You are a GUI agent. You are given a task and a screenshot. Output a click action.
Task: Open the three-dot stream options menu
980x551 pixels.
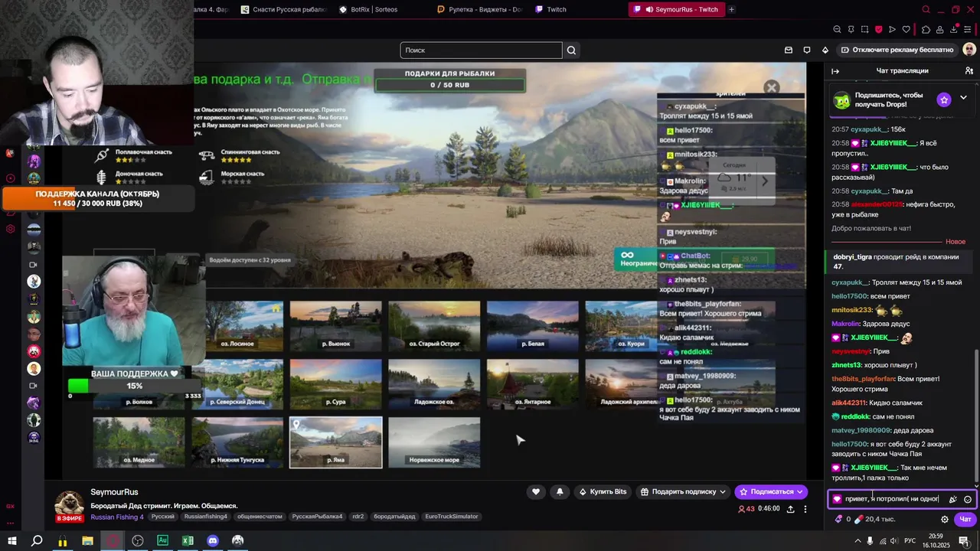(805, 509)
